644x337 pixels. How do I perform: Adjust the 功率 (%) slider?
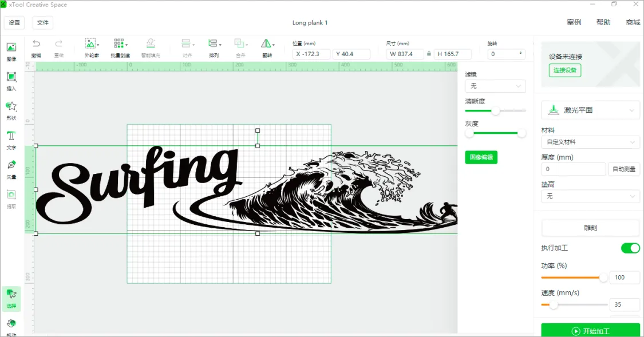(603, 278)
